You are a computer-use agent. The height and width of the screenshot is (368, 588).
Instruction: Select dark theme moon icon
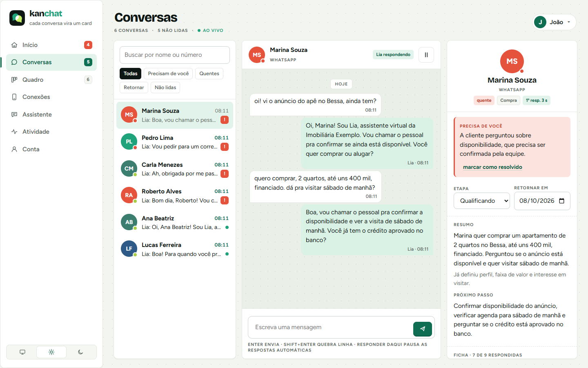(x=80, y=352)
